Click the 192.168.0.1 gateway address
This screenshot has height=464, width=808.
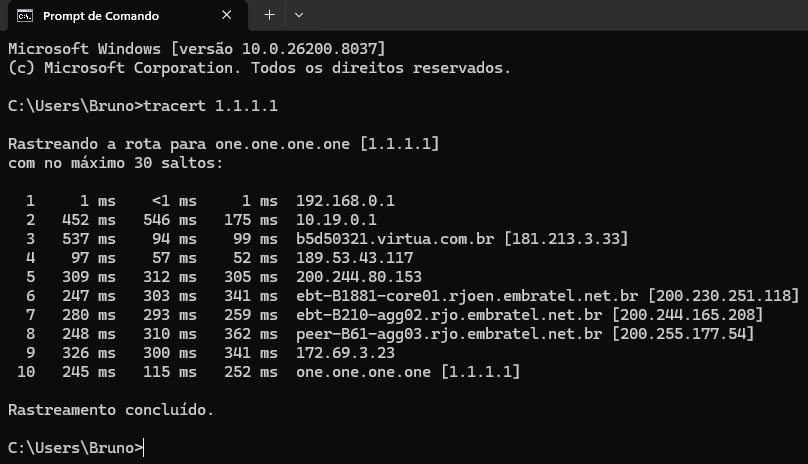point(345,200)
